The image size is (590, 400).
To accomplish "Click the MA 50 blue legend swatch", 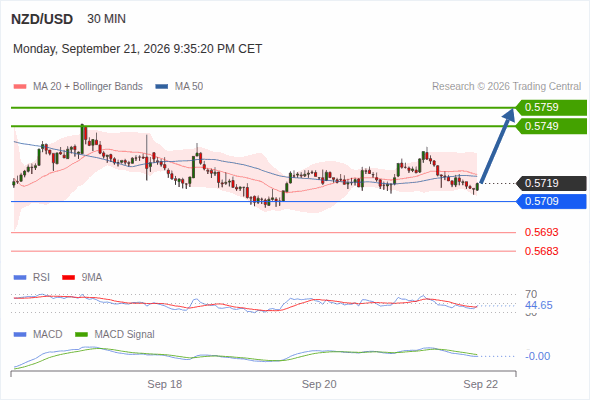I will 162,87.
